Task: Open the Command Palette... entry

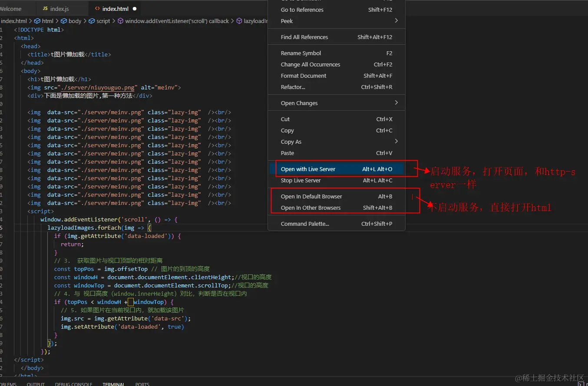Action: click(x=337, y=224)
